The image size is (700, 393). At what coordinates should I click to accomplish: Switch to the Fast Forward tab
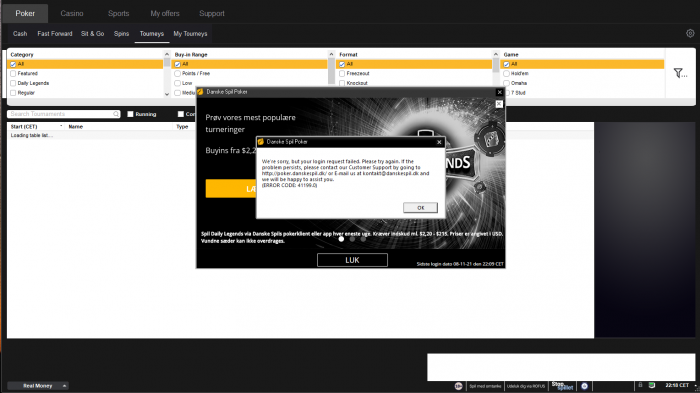55,34
